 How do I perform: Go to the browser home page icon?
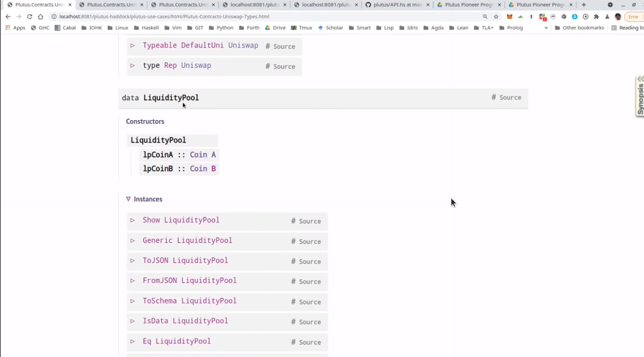pyautogui.click(x=40, y=17)
